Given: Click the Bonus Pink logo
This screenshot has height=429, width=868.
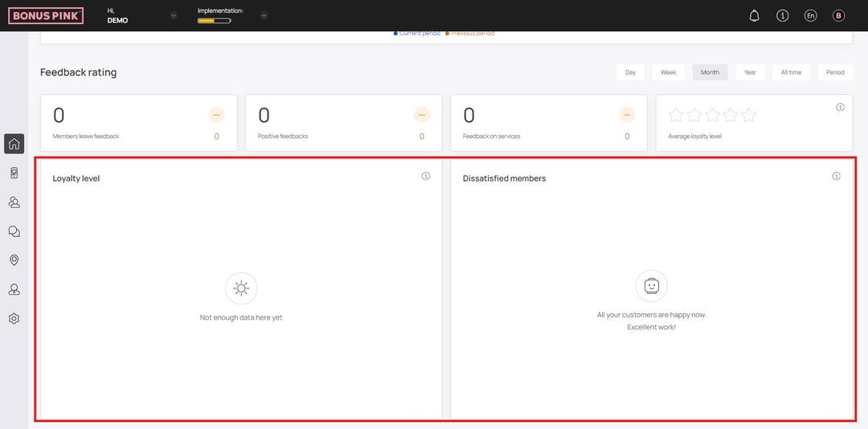Looking at the screenshot, I should tap(46, 15).
